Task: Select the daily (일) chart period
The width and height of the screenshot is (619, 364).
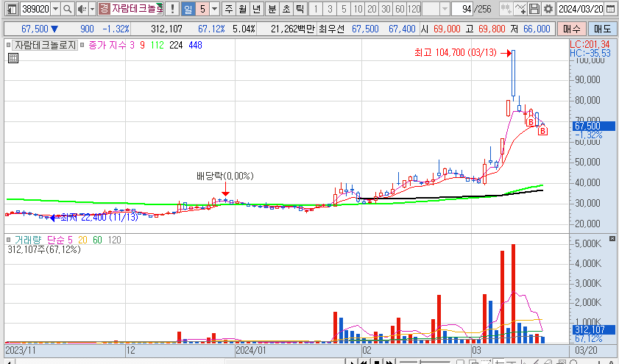Action: [188, 9]
